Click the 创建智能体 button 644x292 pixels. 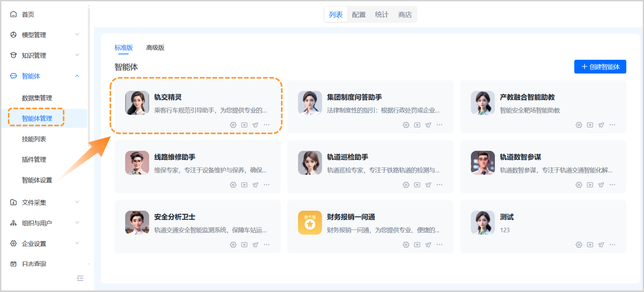pos(600,67)
